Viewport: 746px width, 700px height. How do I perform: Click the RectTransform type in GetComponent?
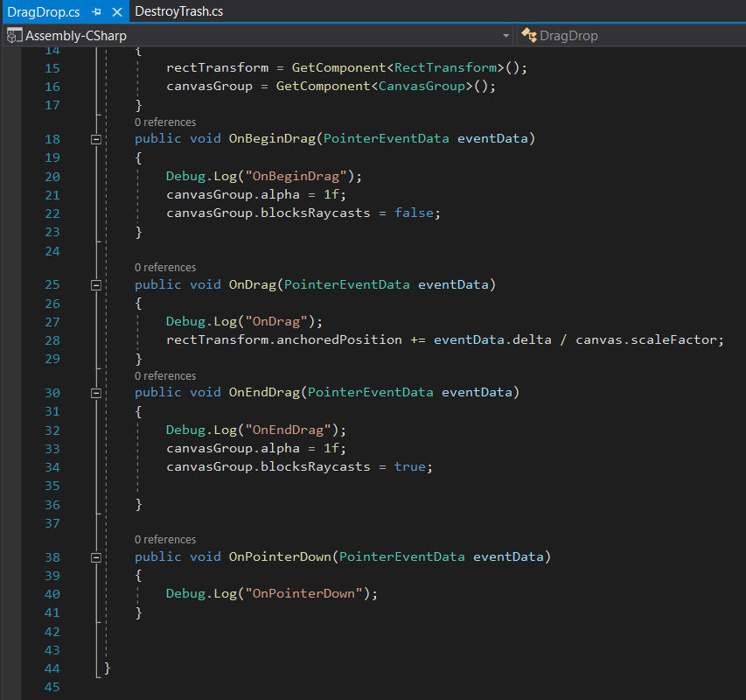pyautogui.click(x=445, y=67)
